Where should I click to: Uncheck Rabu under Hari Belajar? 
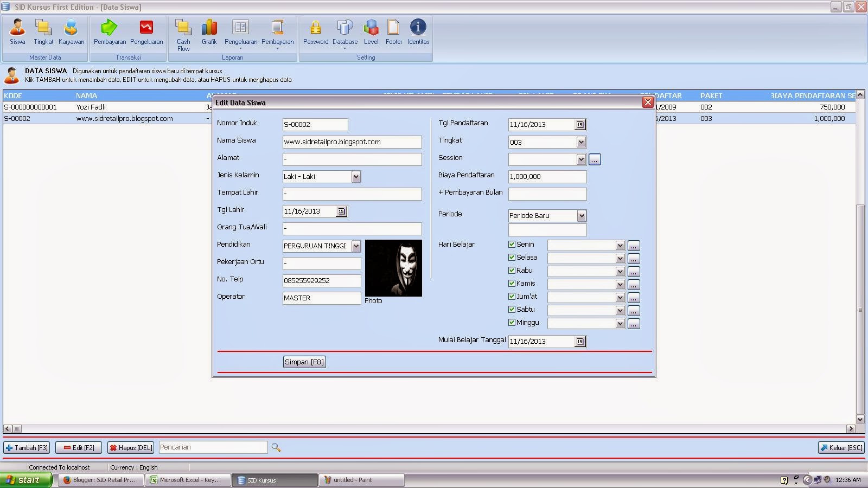[512, 270]
